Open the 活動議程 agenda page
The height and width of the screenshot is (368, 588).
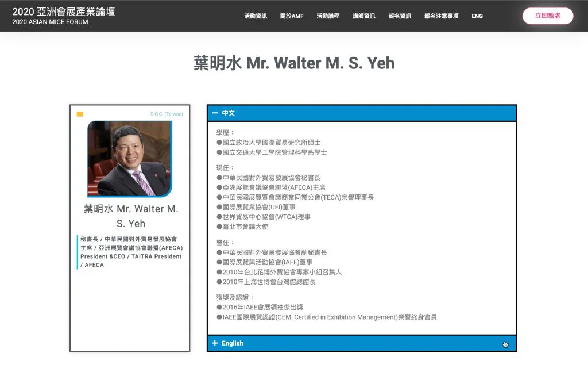328,16
